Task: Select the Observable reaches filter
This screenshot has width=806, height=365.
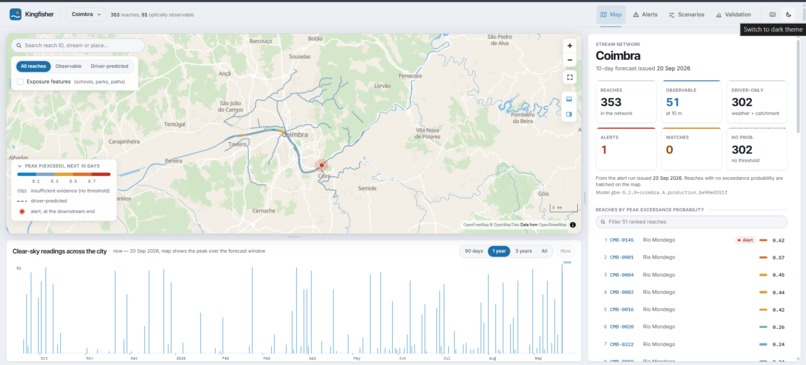Action: [68, 66]
